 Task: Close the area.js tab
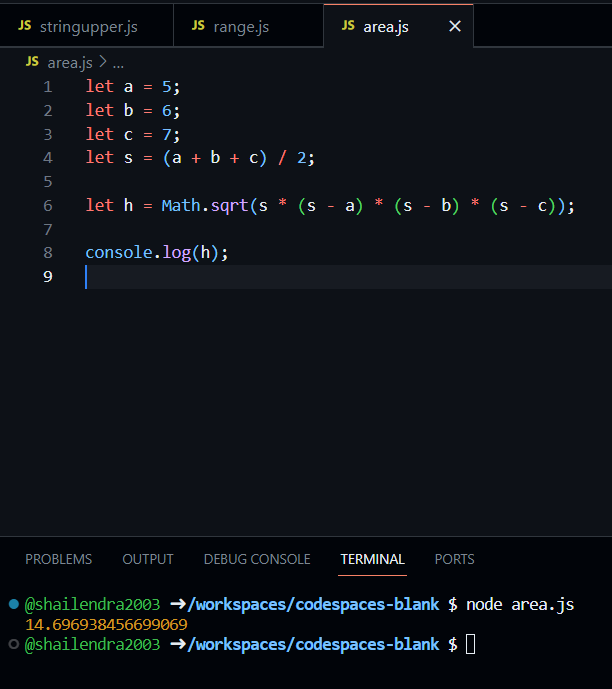tap(455, 26)
